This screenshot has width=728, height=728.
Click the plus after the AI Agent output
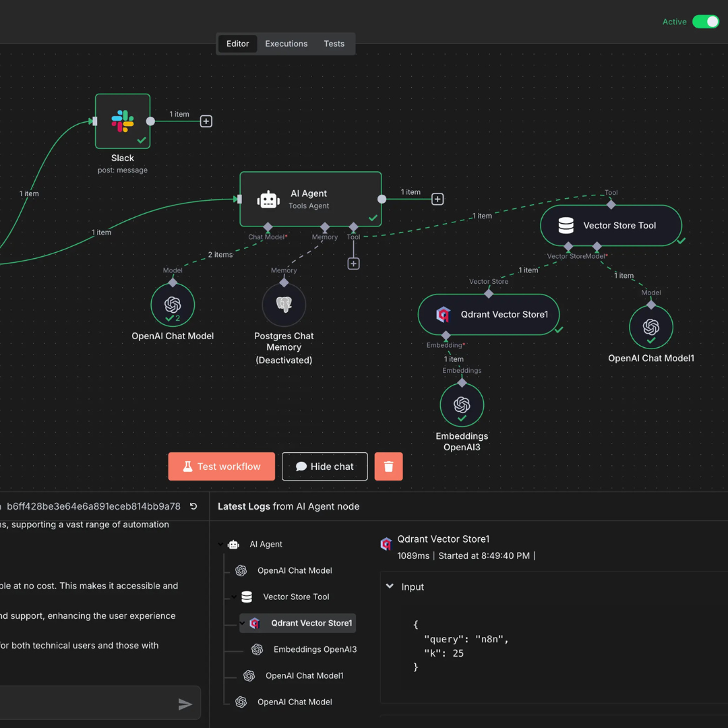coord(437,199)
